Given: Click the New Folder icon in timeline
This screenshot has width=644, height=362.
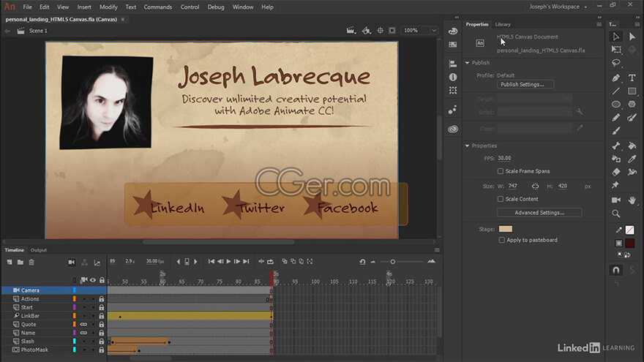Looking at the screenshot, I should 20,262.
